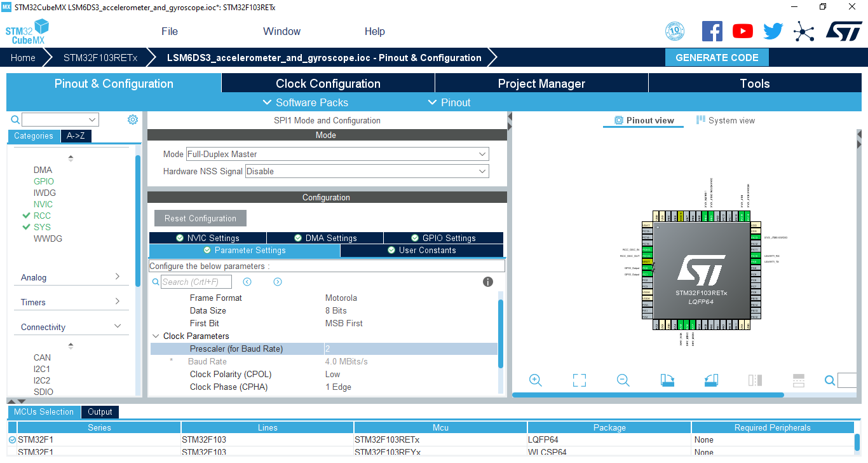Go to previous parameter search result
This screenshot has height=463, width=868.
247,282
